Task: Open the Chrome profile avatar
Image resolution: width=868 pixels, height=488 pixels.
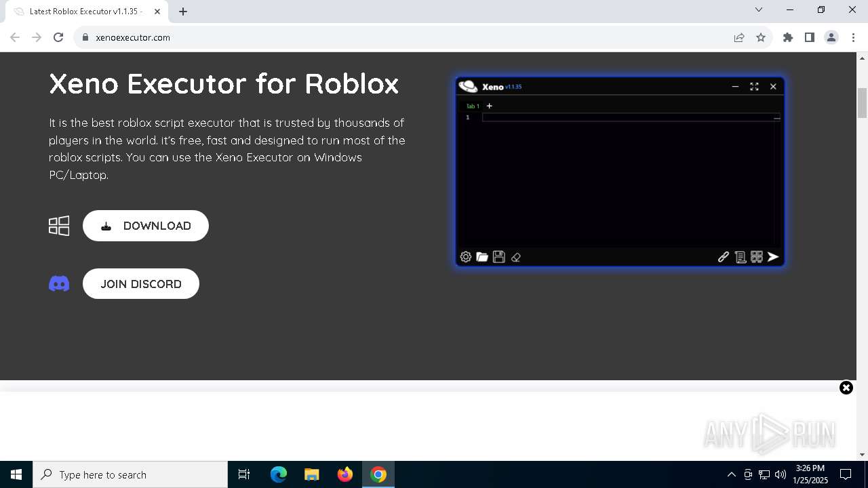Action: click(831, 37)
